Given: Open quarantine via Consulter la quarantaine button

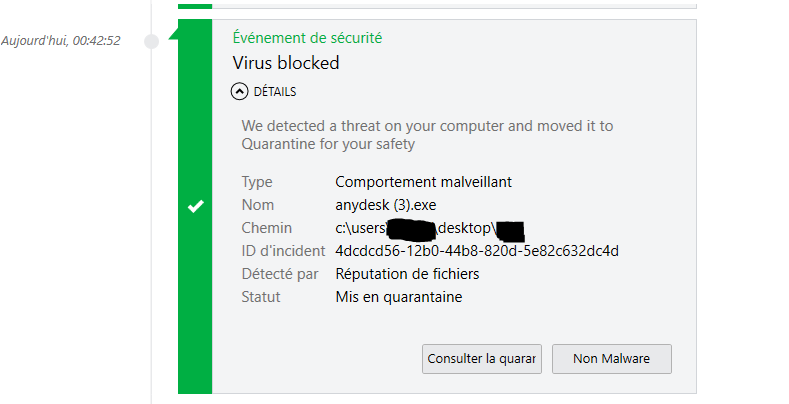Looking at the screenshot, I should 482,358.
